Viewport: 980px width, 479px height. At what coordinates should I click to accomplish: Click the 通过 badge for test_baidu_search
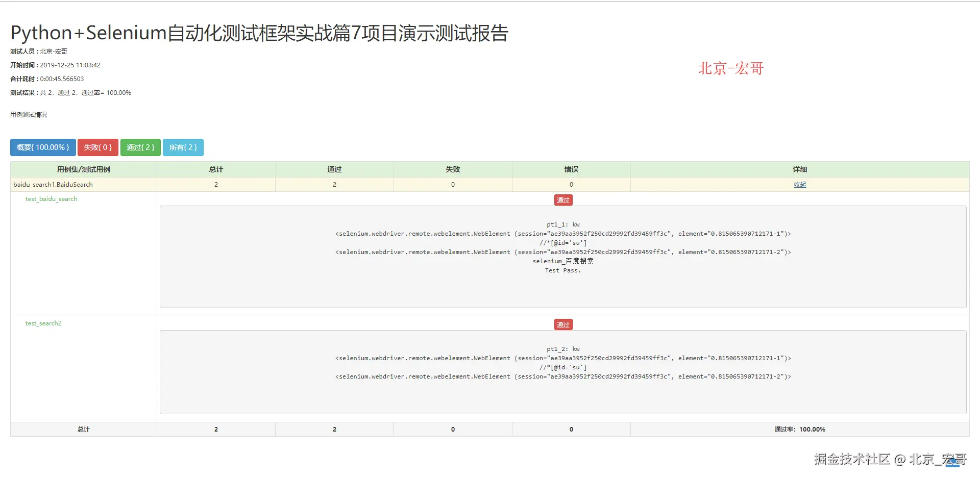click(x=563, y=200)
